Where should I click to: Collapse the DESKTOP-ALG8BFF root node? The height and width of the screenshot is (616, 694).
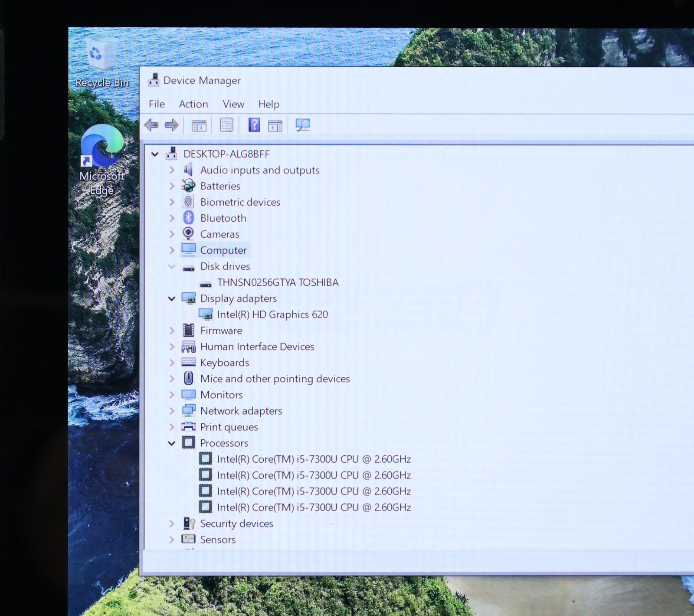tap(155, 154)
